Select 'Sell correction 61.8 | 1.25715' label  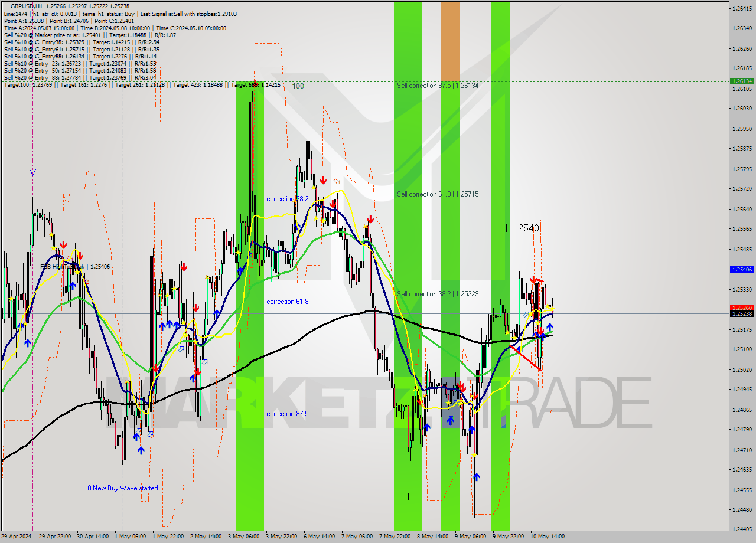tap(438, 194)
